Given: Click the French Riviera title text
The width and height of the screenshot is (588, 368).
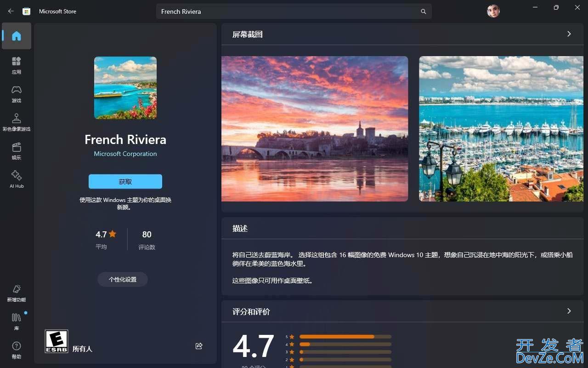Looking at the screenshot, I should click(x=125, y=139).
